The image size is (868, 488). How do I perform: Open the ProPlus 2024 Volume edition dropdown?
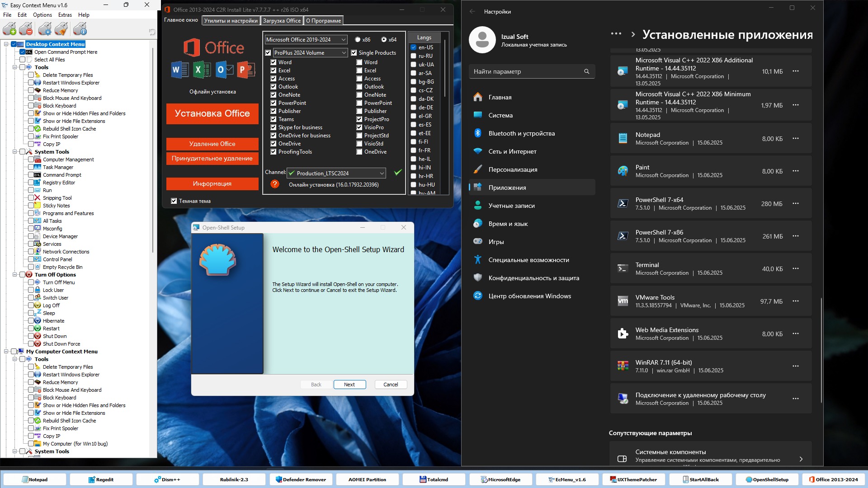[x=310, y=53]
